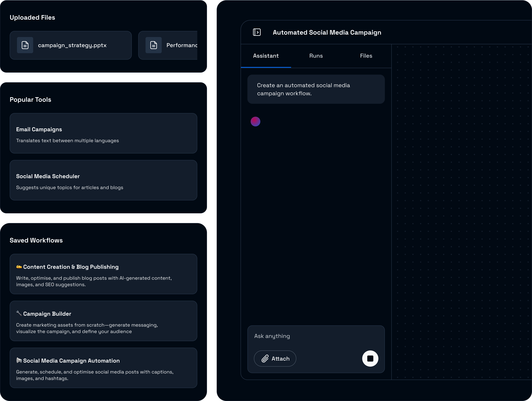The width and height of the screenshot is (532, 401).
Task: Open the Social Media Scheduler tool card
Action: 103,180
